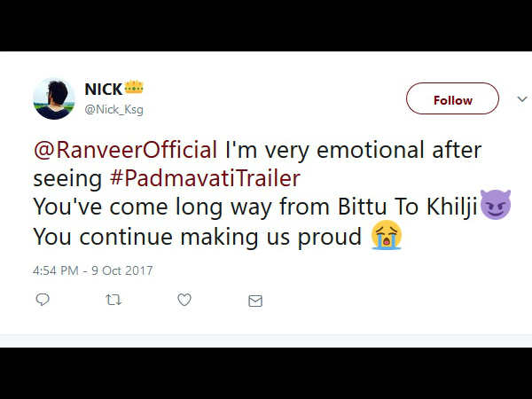Click the crown emoji beside NICK

coord(135,89)
